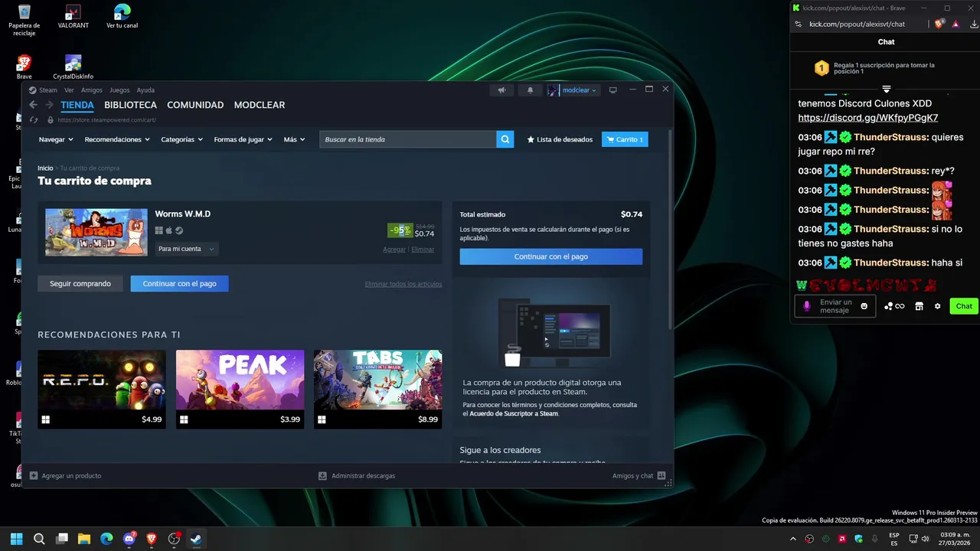
Task: Click the Seguir comprando button
Action: point(80,283)
